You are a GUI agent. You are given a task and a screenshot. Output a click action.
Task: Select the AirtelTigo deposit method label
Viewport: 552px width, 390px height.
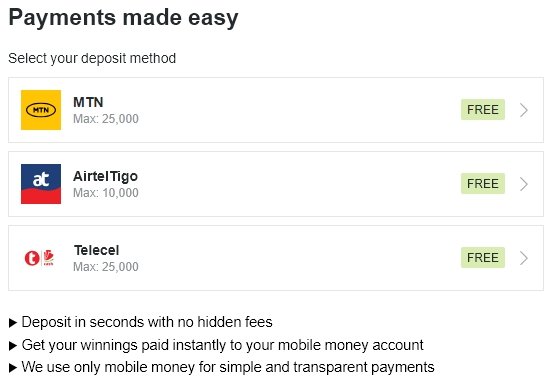tap(105, 177)
